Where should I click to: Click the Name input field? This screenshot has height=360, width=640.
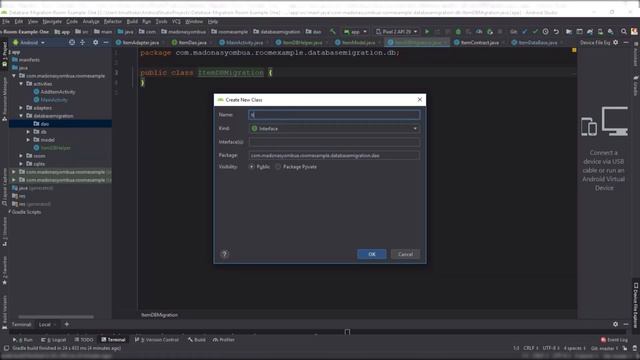pos(334,115)
